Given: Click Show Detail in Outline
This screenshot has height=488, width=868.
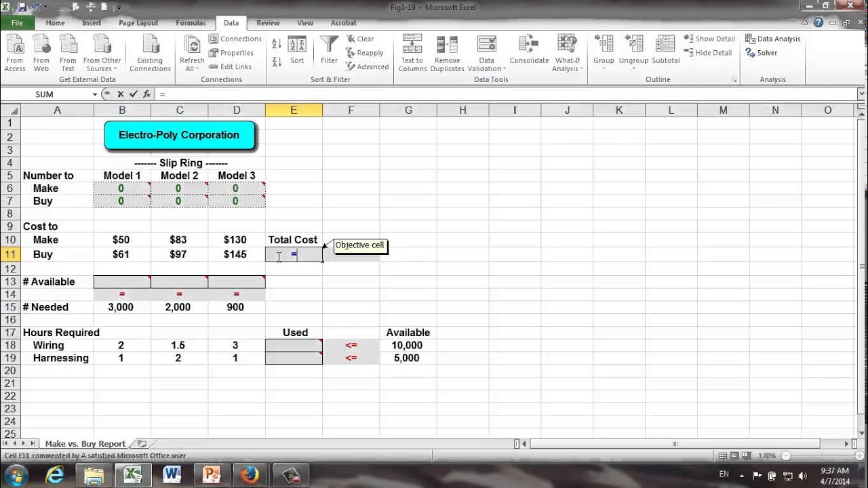Looking at the screenshot, I should click(709, 39).
